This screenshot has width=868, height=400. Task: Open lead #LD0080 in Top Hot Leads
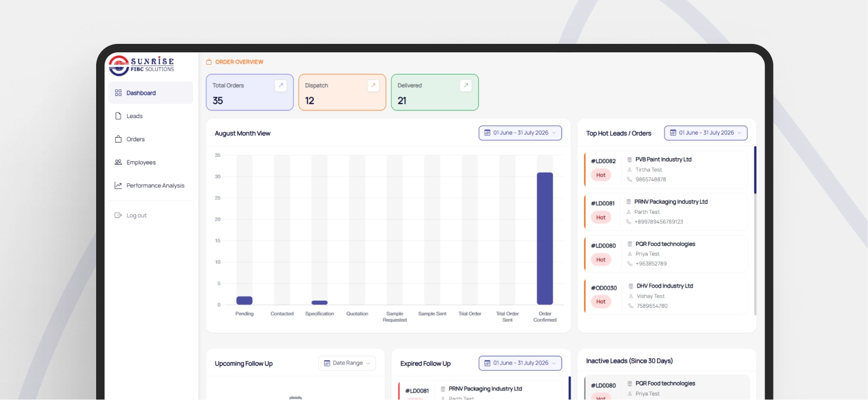(666, 254)
